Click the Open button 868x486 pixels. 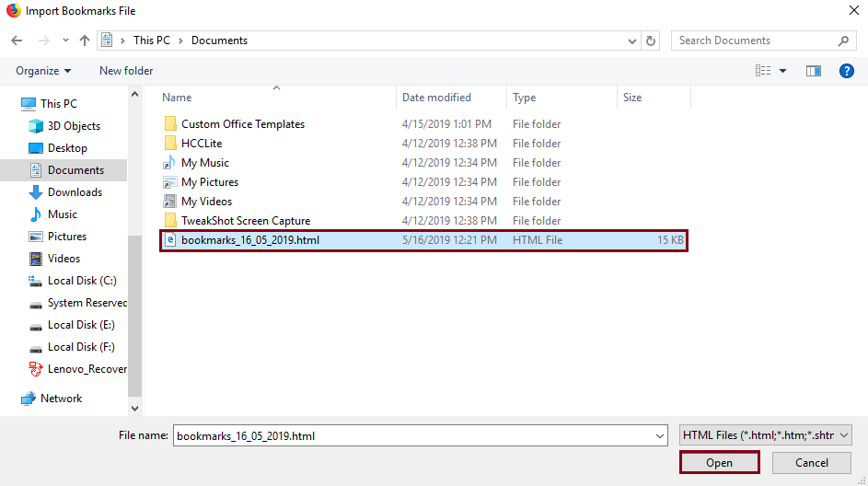[x=719, y=463]
